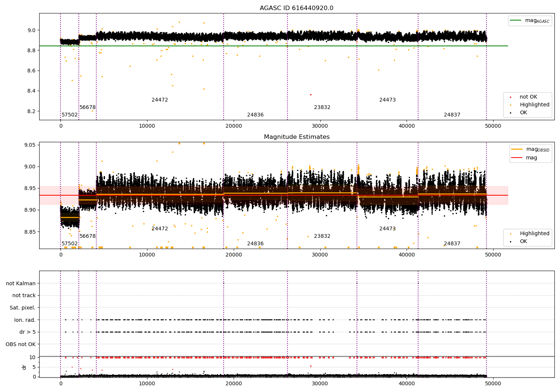Select the mag AGASC legend entry

pyautogui.click(x=530, y=21)
